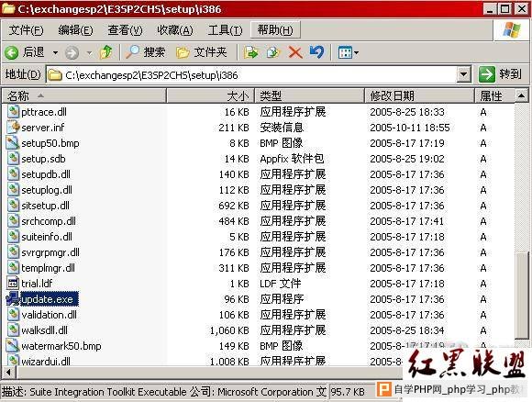This screenshot has height=402, width=532.
Task: Sort by 名称 column header
Action: (84, 96)
